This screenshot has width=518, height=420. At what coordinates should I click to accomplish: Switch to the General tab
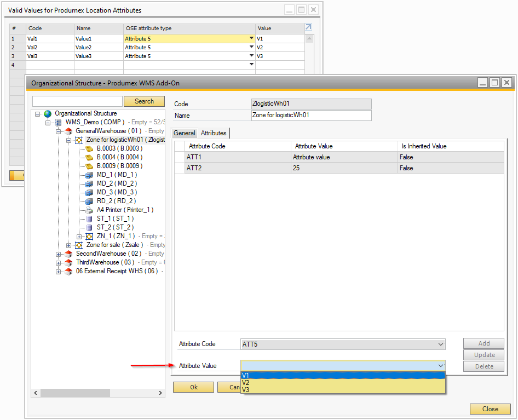click(185, 133)
